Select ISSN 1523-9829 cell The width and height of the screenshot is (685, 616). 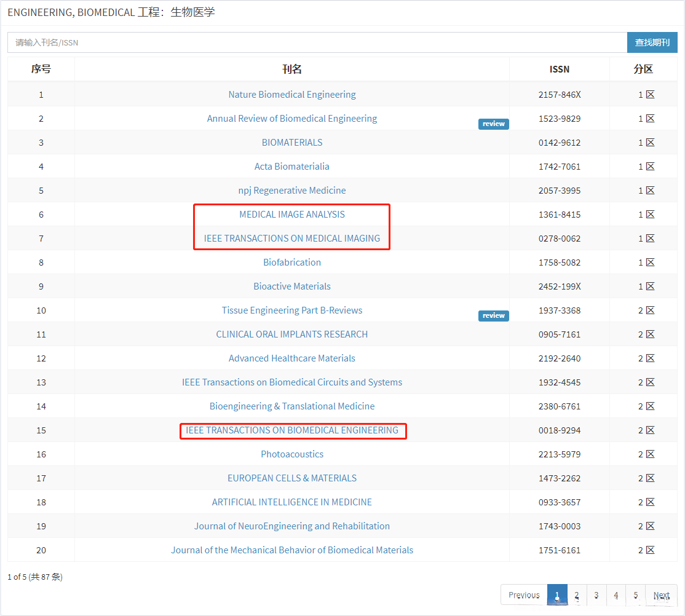coord(560,119)
